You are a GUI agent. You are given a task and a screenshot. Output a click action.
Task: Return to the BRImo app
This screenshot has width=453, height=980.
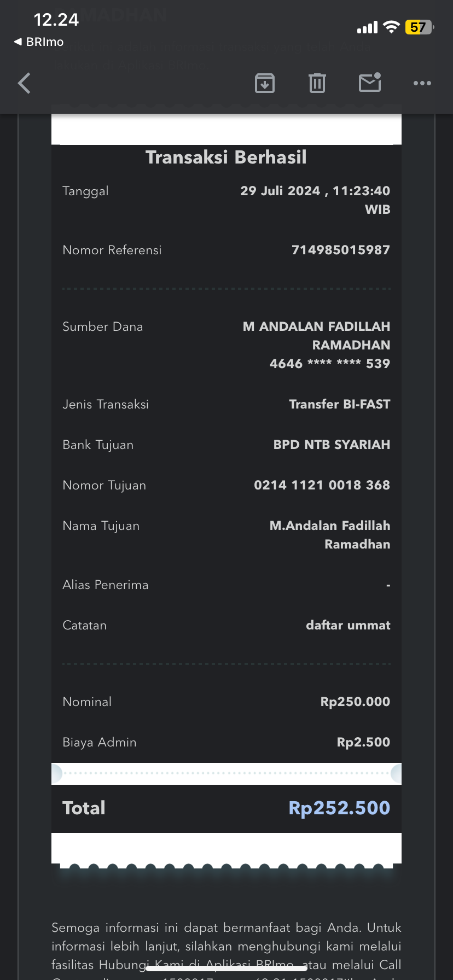coord(39,42)
